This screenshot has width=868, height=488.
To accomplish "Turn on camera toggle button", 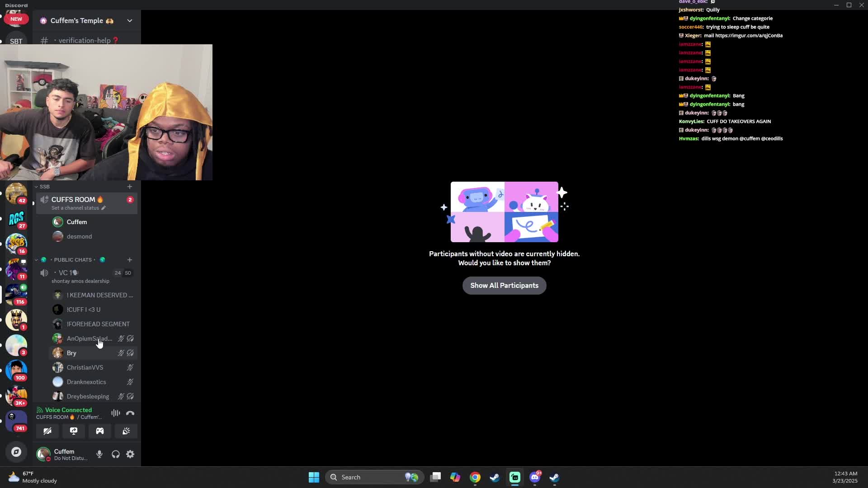I will [x=47, y=431].
